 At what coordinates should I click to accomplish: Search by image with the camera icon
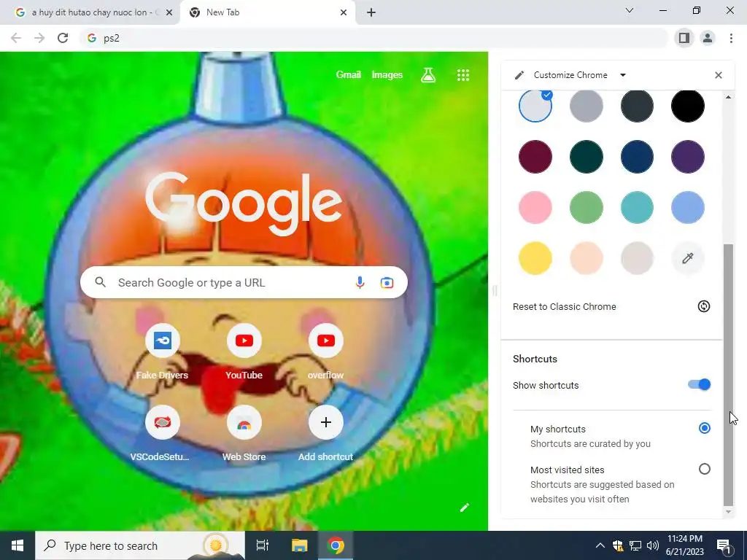pyautogui.click(x=387, y=282)
